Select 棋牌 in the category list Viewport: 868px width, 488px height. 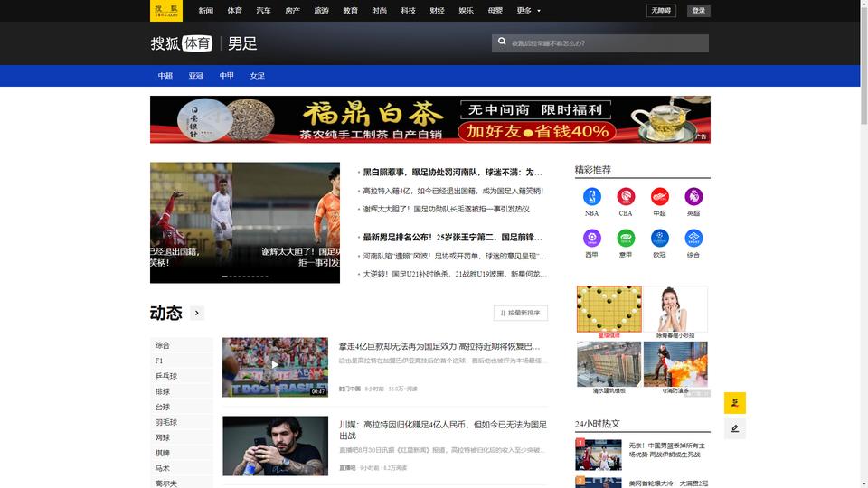[162, 453]
